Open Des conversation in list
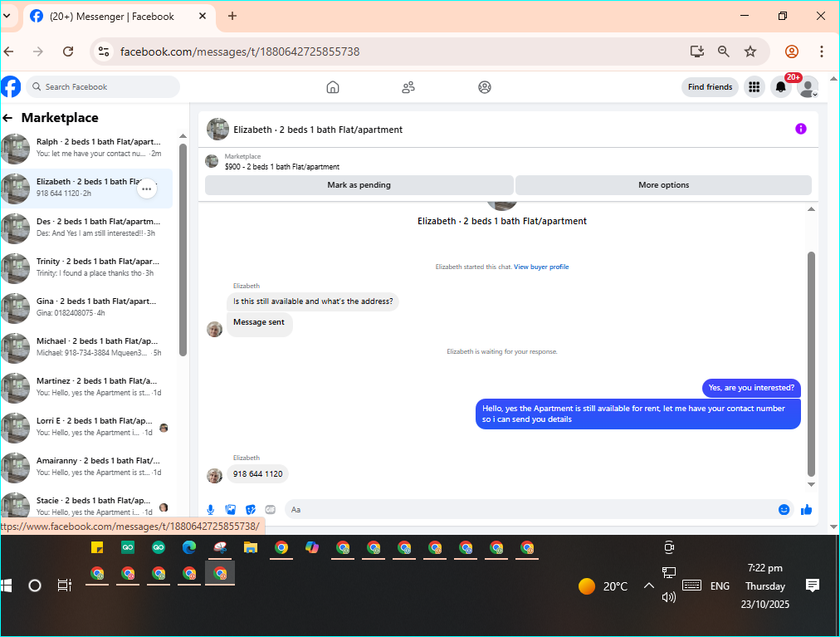Viewport: 840px width, 637px height. coord(87,228)
